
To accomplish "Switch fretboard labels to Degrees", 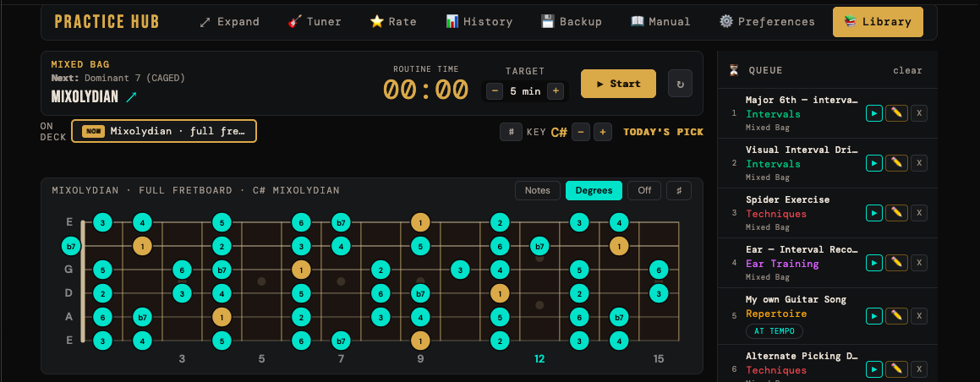I will click(x=594, y=190).
